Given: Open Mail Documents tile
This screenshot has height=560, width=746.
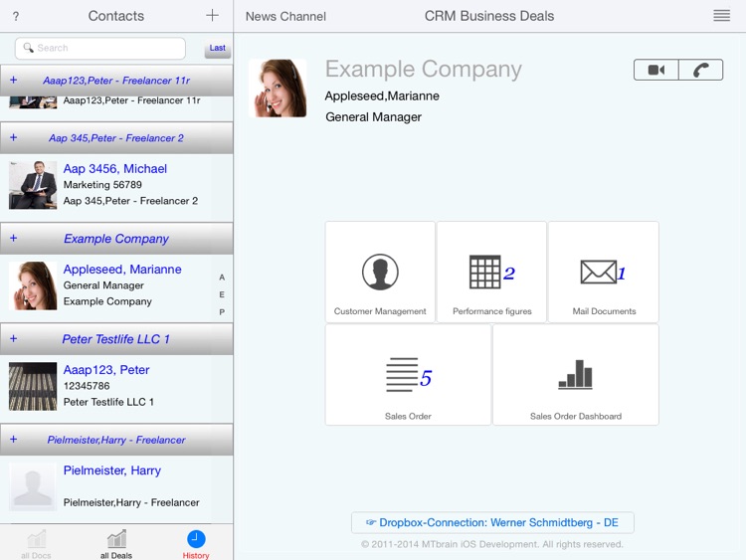Looking at the screenshot, I should [x=604, y=272].
